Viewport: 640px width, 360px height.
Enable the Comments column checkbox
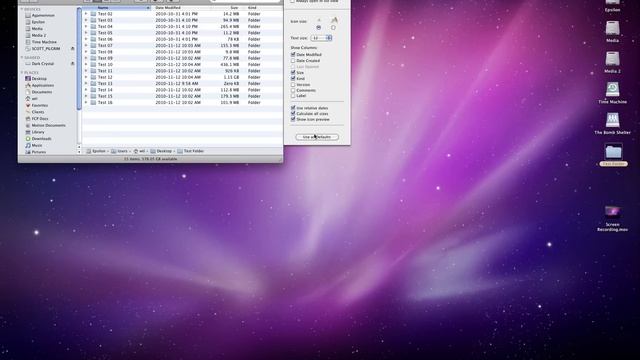293,90
